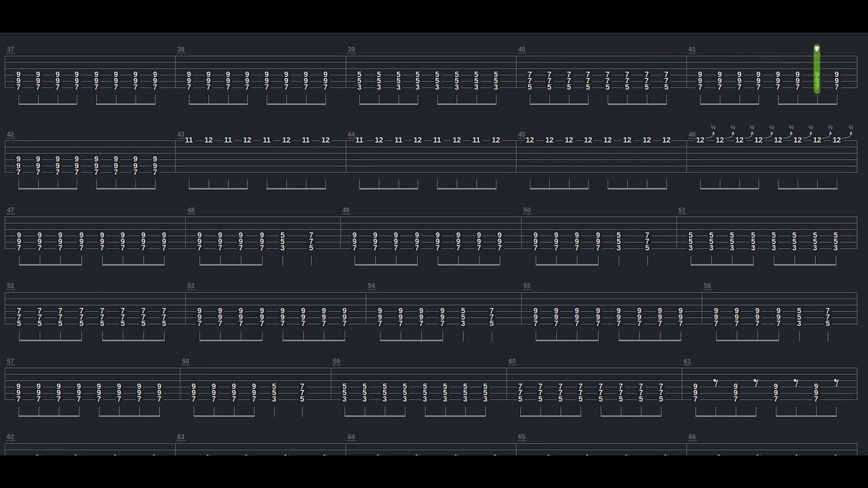The width and height of the screenshot is (868, 488).
Task: Select measure number 43
Action: (181, 135)
